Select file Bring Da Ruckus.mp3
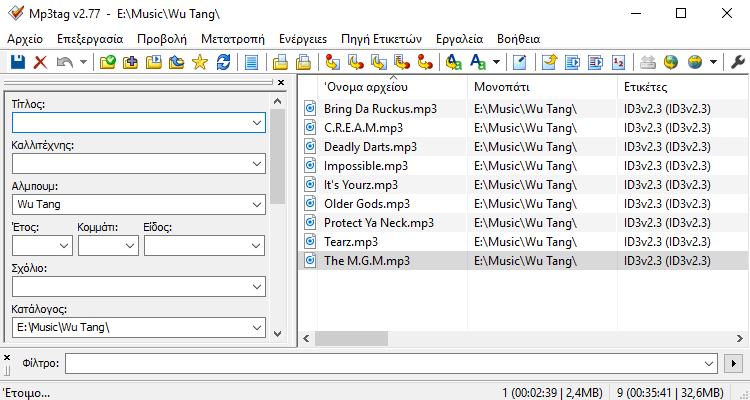This screenshot has height=400, width=750. (x=380, y=109)
